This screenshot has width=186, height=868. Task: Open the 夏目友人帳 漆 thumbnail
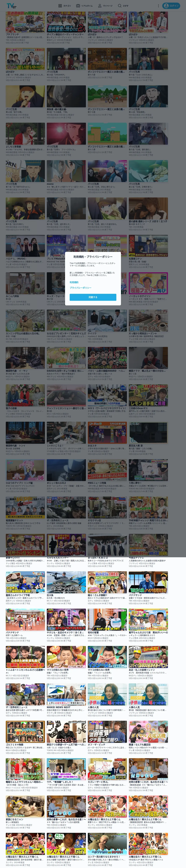[x=148, y=433]
